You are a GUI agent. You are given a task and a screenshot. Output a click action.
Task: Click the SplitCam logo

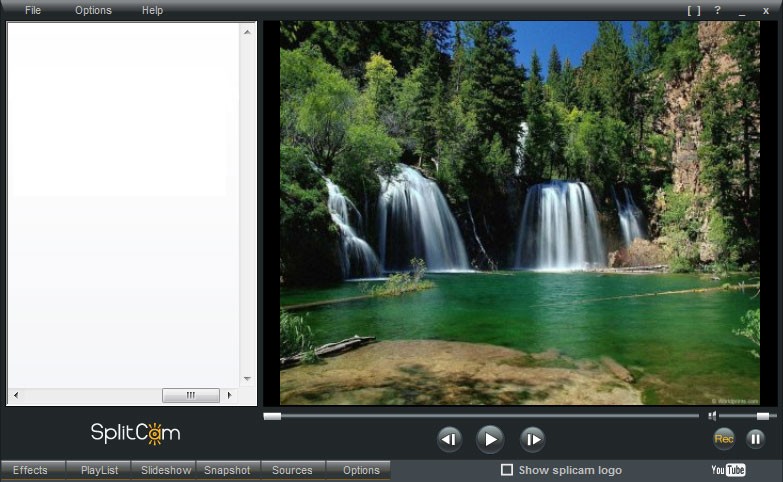click(135, 433)
